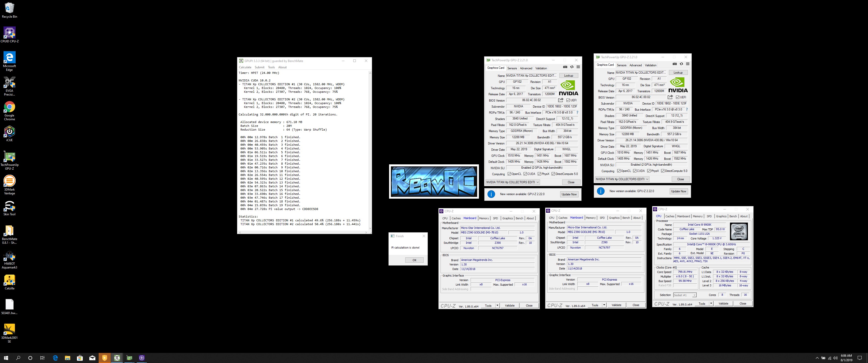Open the Socket #1 selection dropdown in CPU-Z

(x=685, y=295)
